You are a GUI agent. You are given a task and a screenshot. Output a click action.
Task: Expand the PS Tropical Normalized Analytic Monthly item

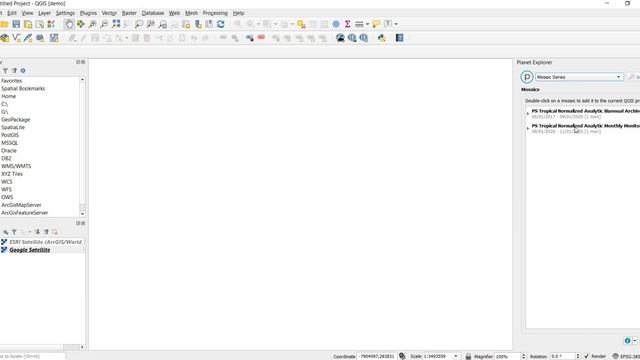[x=528, y=129]
